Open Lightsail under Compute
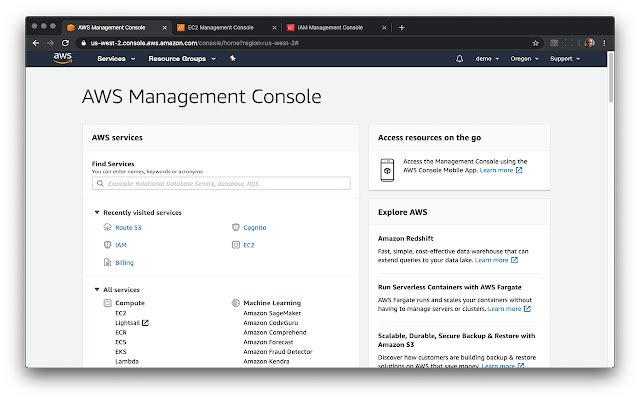 (x=127, y=323)
